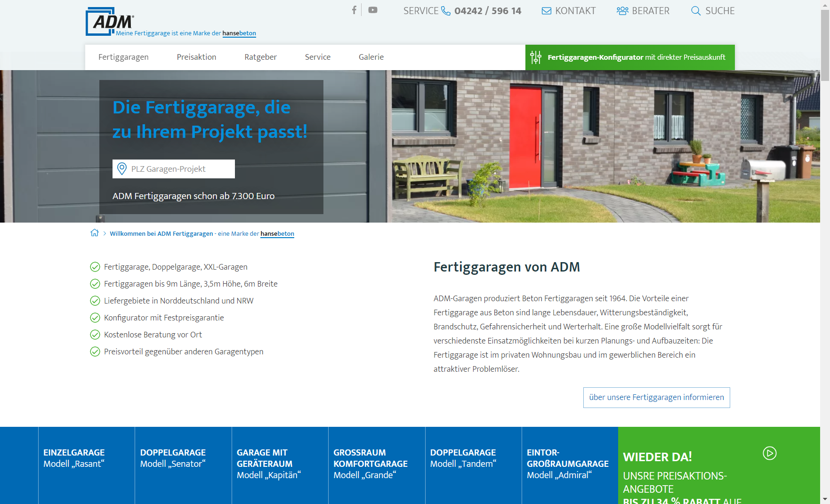830x504 pixels.
Task: Open the Ratgeber menu item
Action: click(260, 57)
